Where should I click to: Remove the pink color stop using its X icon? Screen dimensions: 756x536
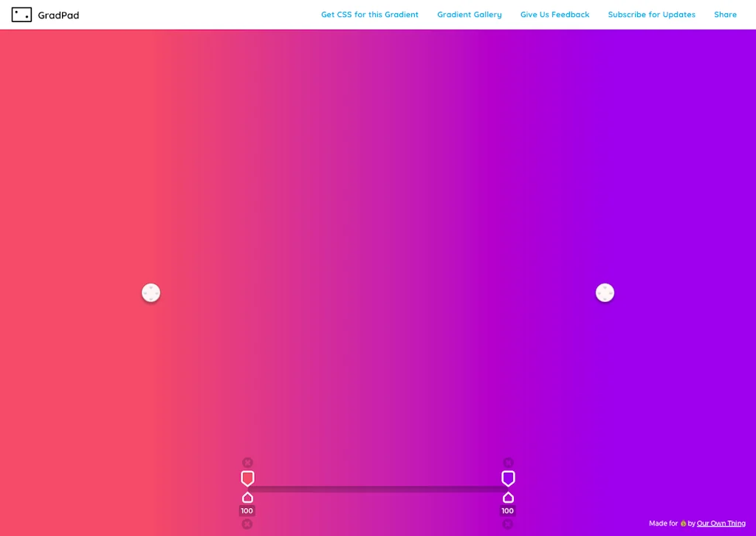(247, 461)
